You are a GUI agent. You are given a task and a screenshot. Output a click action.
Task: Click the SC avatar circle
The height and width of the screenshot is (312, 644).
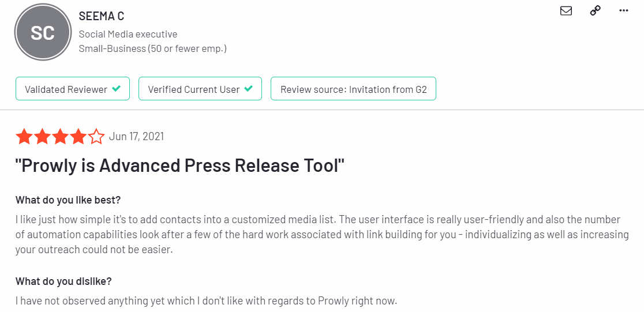(x=43, y=33)
